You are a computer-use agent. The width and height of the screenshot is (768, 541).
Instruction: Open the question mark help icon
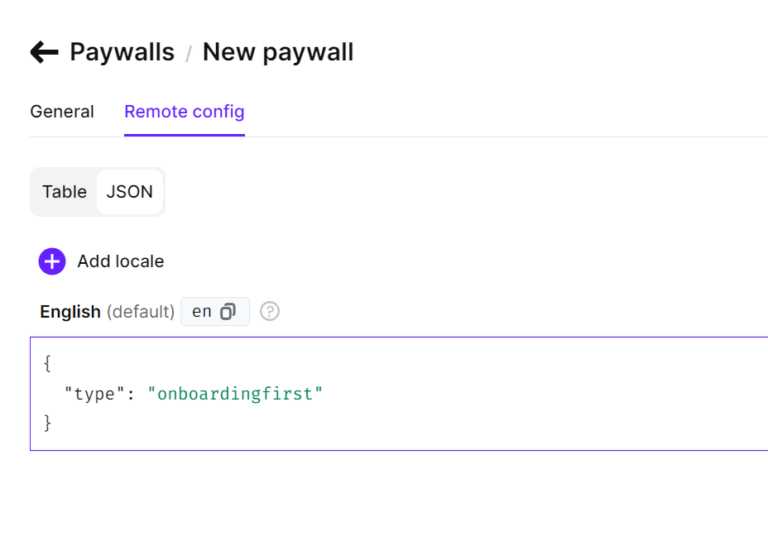pos(270,312)
